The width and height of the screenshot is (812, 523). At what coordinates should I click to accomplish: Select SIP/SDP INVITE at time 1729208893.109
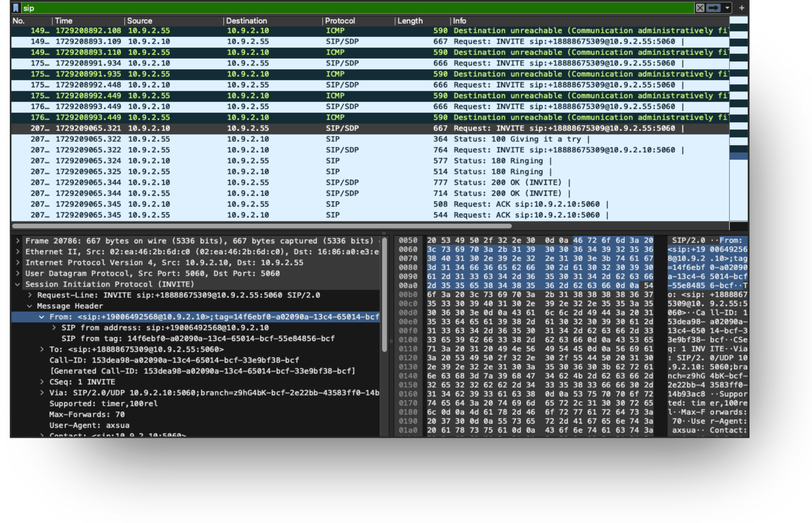[370, 41]
